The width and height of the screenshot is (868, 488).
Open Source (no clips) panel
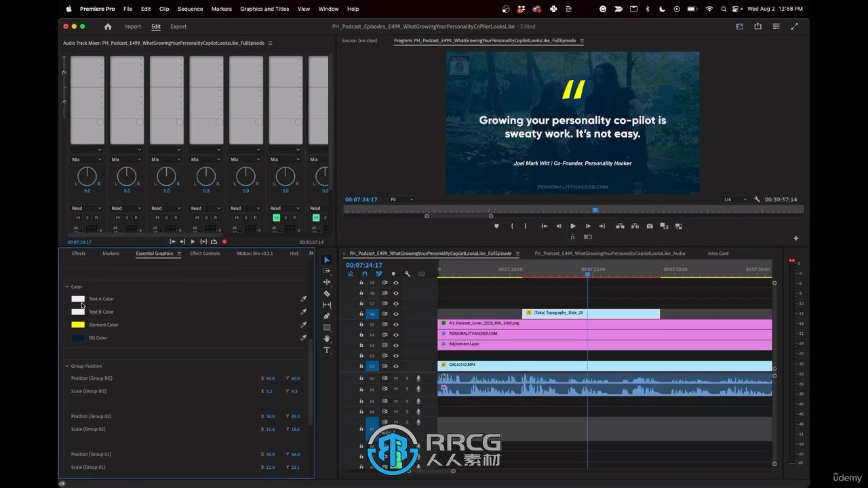pyautogui.click(x=359, y=41)
